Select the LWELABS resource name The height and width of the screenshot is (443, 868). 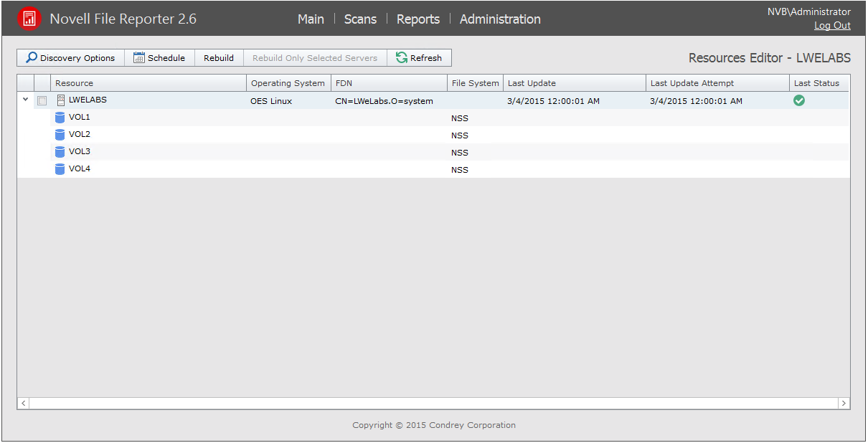tap(88, 100)
